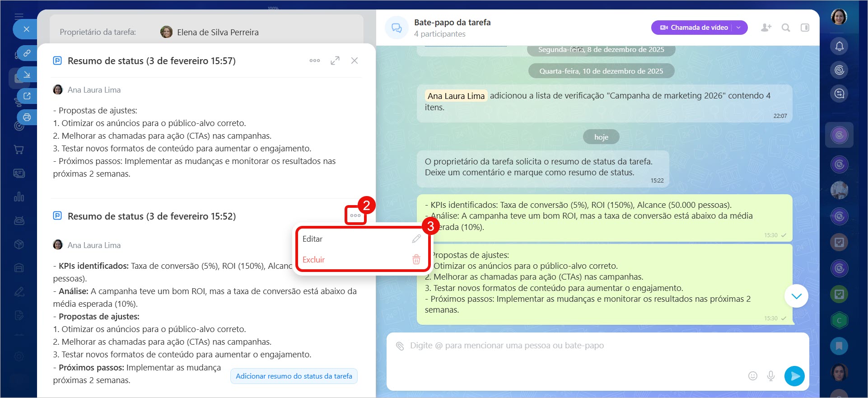The width and height of the screenshot is (868, 398).
Task: Expand the video call dropdown arrow
Action: [x=739, y=28]
